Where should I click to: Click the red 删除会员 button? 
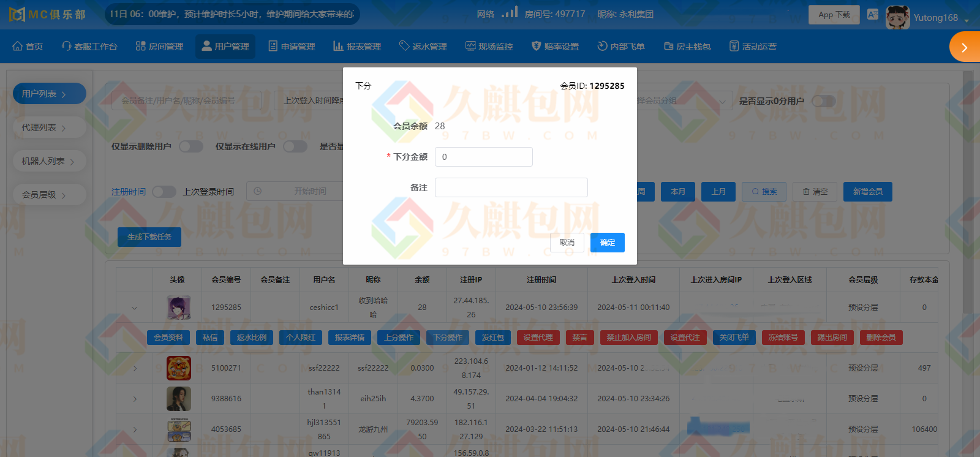tap(881, 338)
